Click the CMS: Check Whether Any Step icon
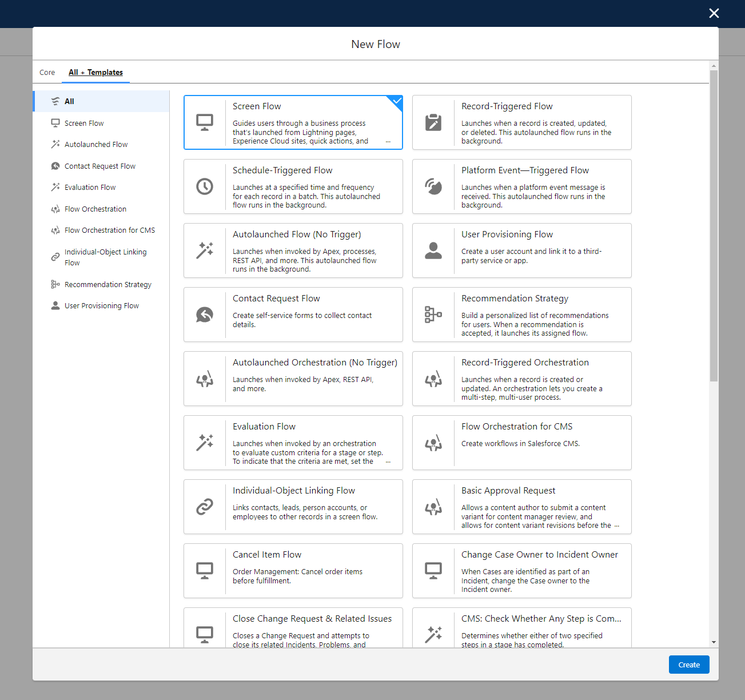The height and width of the screenshot is (700, 745). pyautogui.click(x=433, y=635)
